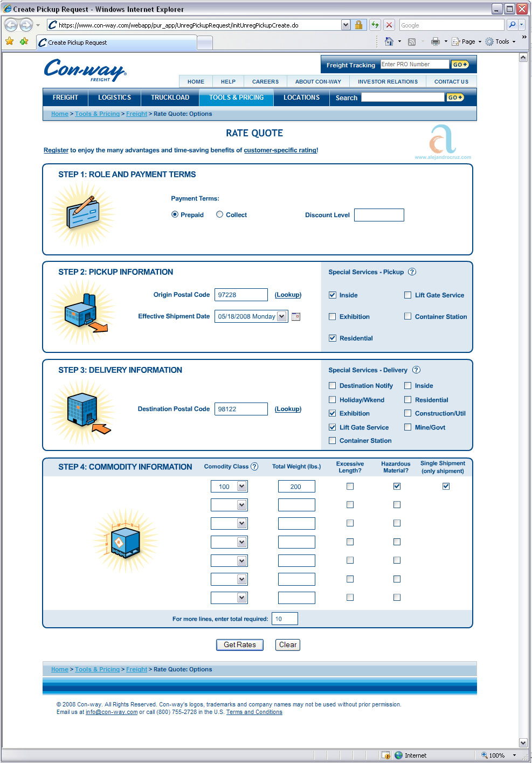This screenshot has width=532, height=763.
Task: Open commodity class dropdown showing 100
Action: (242, 487)
